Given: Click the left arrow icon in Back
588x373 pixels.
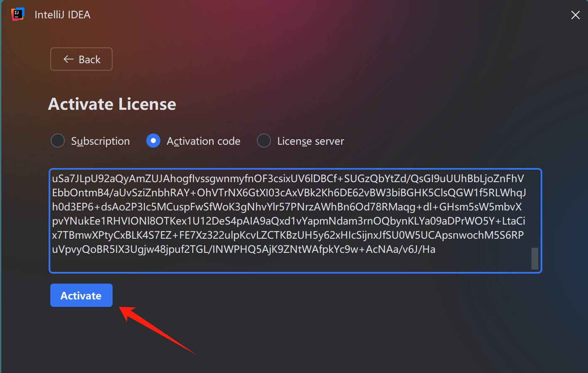Looking at the screenshot, I should click(69, 59).
